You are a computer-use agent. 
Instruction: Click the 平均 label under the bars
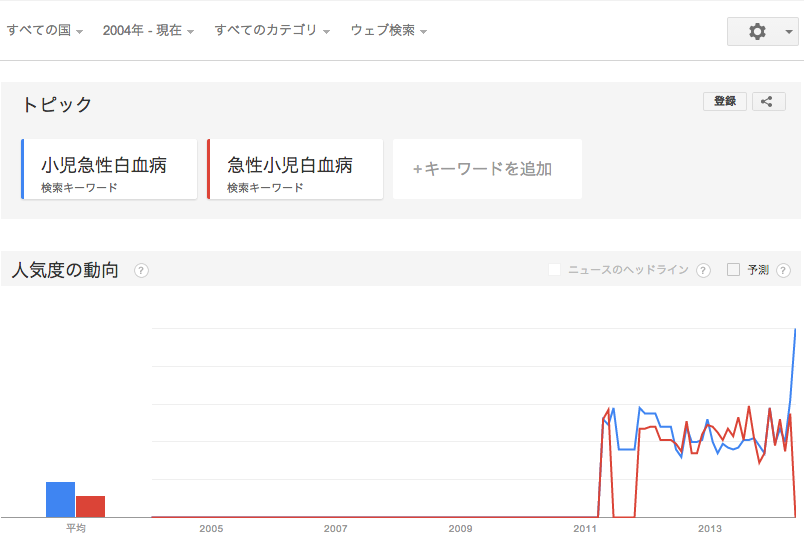pyautogui.click(x=75, y=528)
